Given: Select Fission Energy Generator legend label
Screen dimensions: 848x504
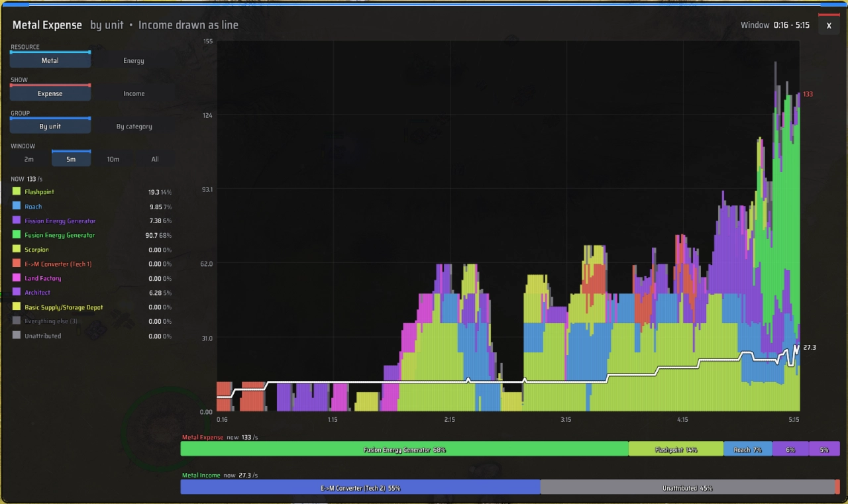Looking at the screenshot, I should (60, 221).
